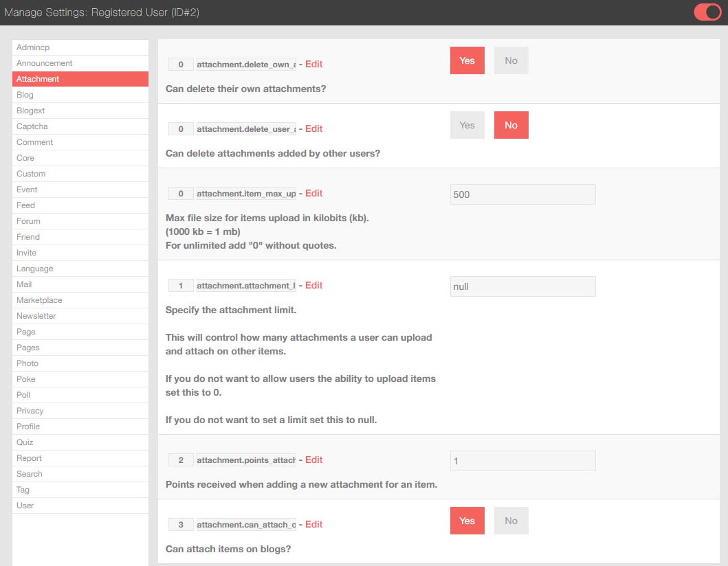Click No to deny deleting other users' attachments
This screenshot has width=728, height=566.
(511, 125)
